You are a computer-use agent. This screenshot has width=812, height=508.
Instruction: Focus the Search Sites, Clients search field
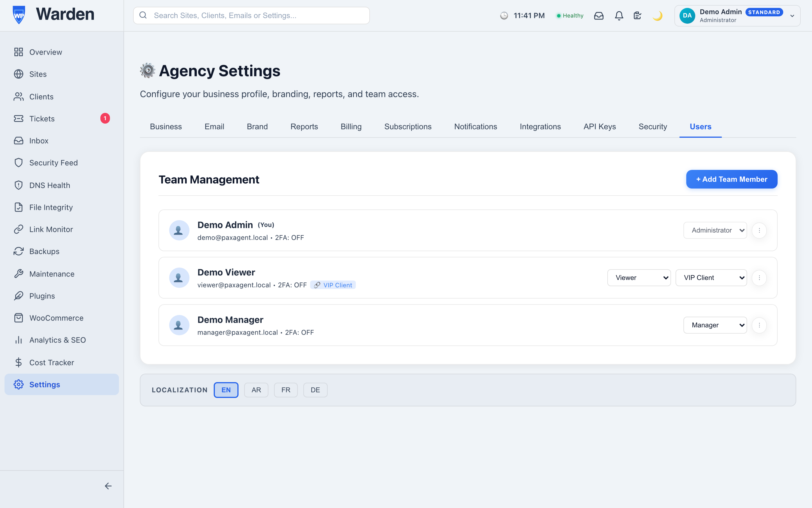click(x=251, y=16)
